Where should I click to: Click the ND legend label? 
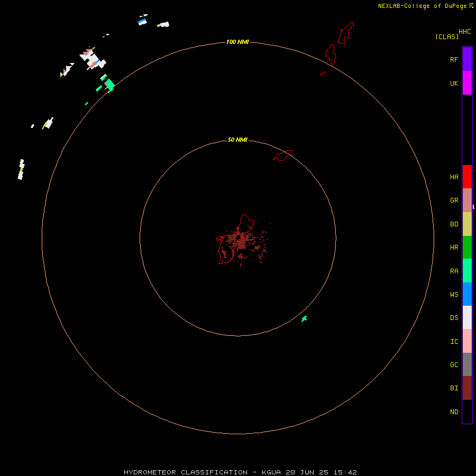[454, 411]
